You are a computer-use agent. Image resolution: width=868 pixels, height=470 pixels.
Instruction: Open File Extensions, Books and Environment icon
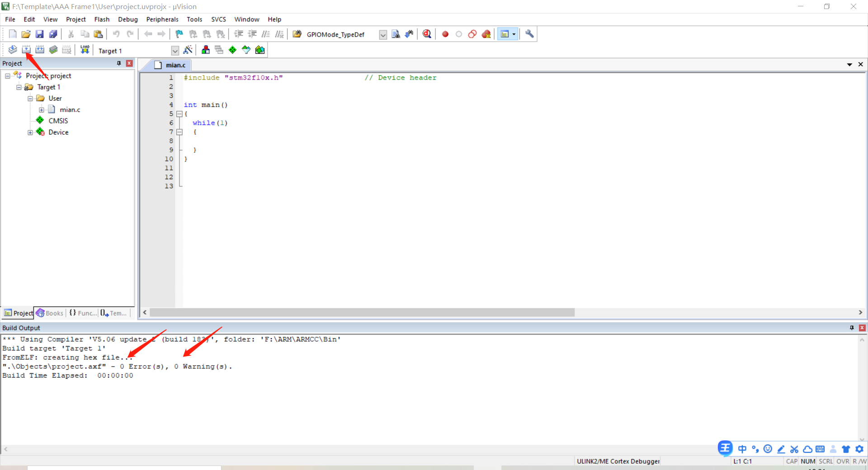click(x=206, y=50)
